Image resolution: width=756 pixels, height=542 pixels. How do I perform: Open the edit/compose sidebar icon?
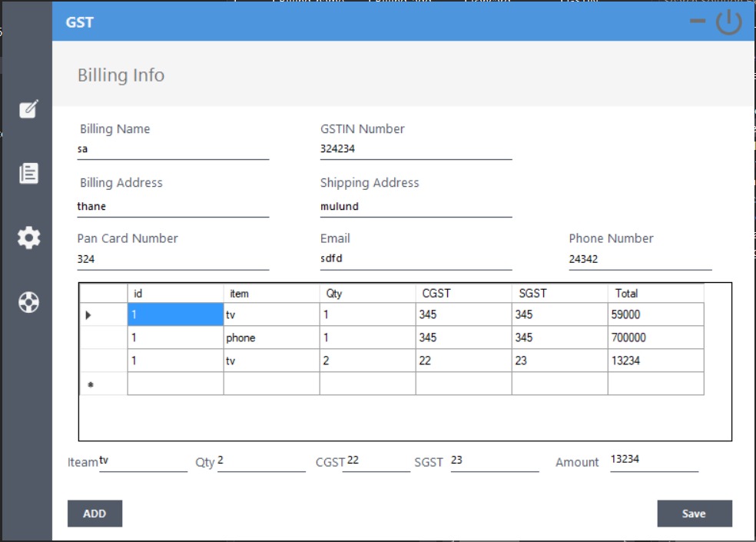click(28, 109)
